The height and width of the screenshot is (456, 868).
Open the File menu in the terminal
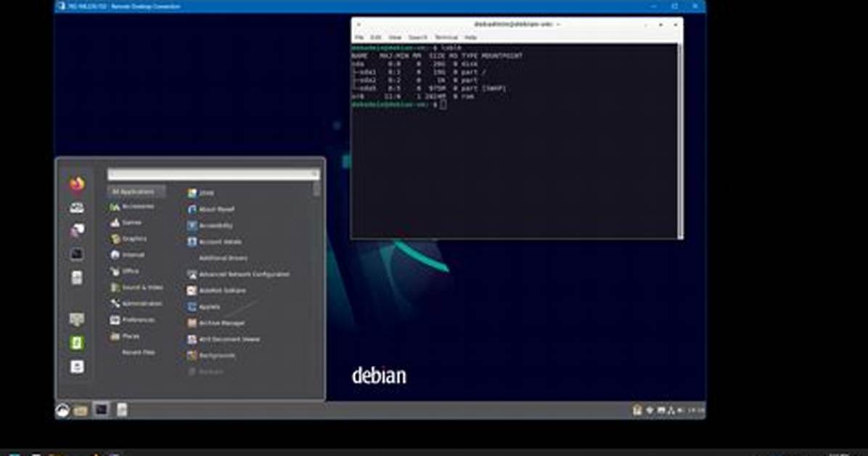point(359,38)
